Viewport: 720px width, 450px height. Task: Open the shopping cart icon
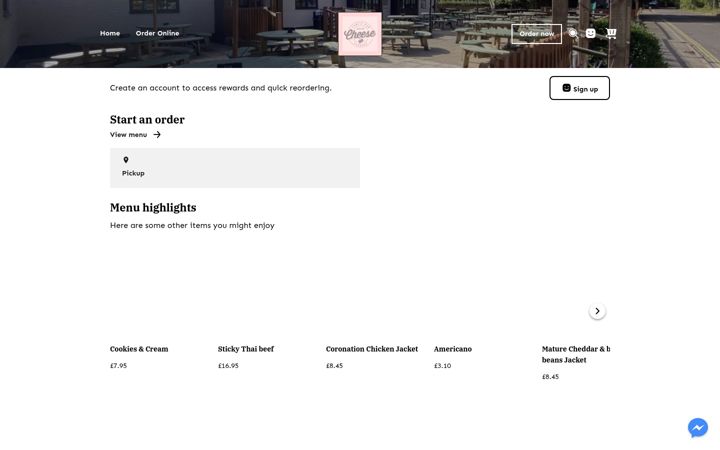[611, 33]
